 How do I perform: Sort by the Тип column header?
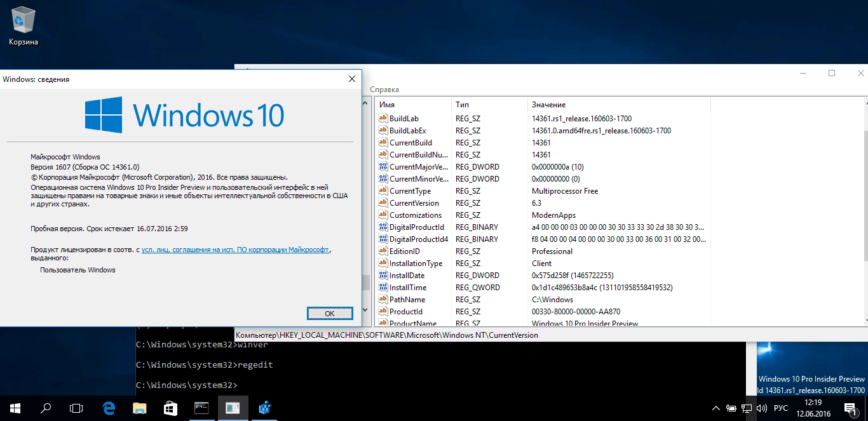pyautogui.click(x=490, y=104)
